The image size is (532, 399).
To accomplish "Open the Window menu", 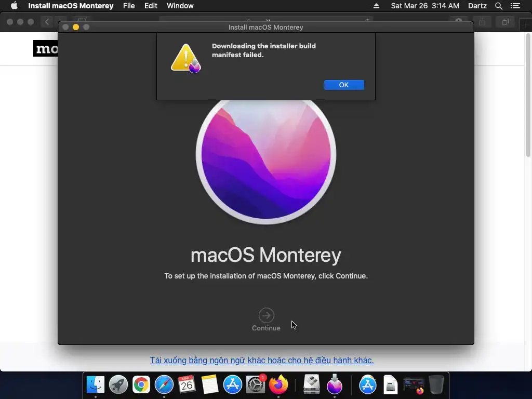I will point(180,6).
